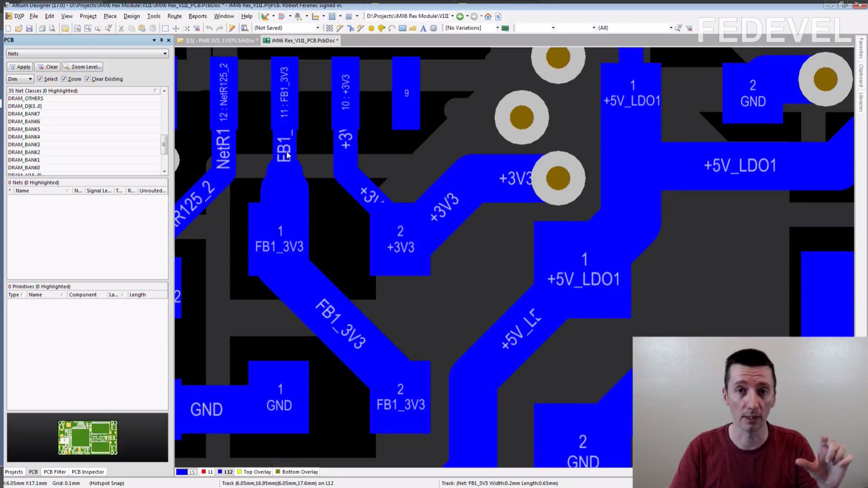Toggle the Select checkbox
The width and height of the screenshot is (868, 488).
pos(40,79)
